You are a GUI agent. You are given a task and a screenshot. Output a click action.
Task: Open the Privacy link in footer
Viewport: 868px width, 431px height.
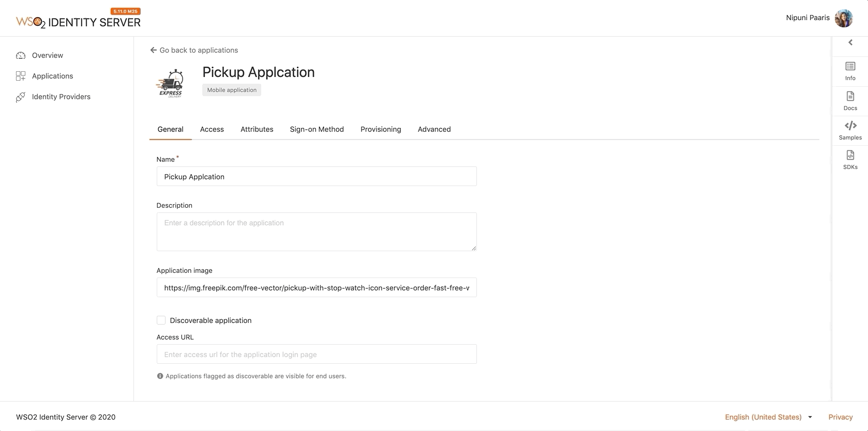(840, 417)
